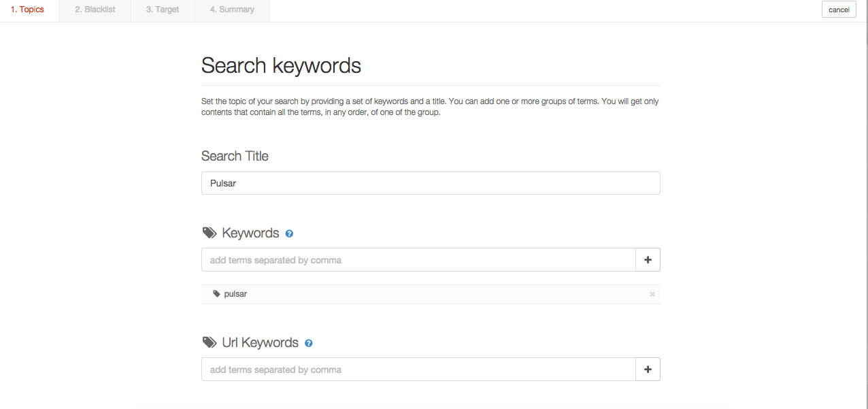Click the plus button for Url Keywords
This screenshot has height=409, width=868.
click(x=648, y=370)
